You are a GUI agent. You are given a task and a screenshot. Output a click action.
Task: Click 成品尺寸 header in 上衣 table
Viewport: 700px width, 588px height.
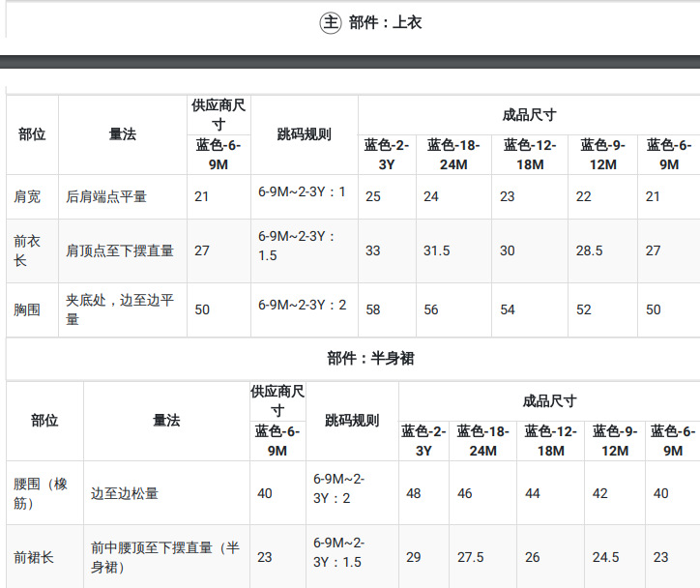529,115
